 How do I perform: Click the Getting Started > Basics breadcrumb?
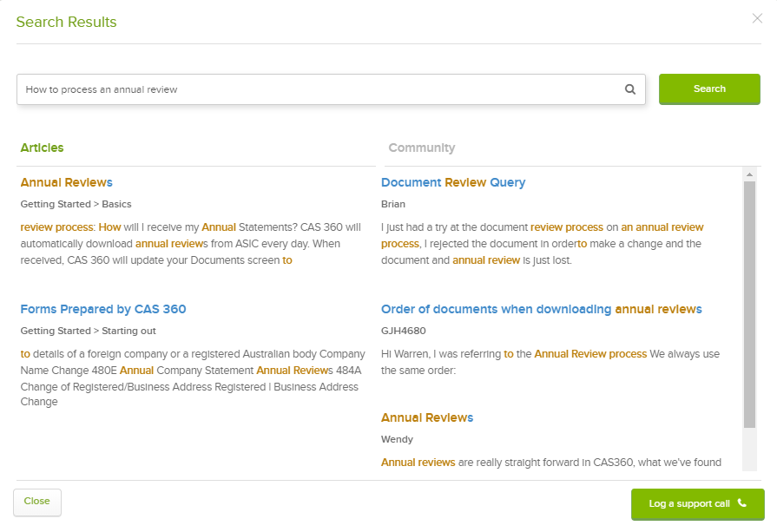[x=69, y=205]
